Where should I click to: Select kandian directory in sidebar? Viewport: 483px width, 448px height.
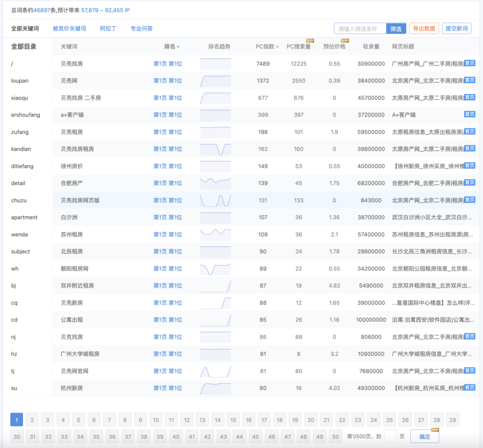coord(21,149)
